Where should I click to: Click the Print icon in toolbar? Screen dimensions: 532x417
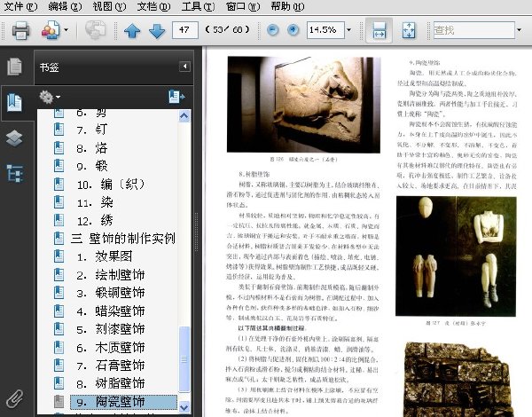click(x=20, y=30)
